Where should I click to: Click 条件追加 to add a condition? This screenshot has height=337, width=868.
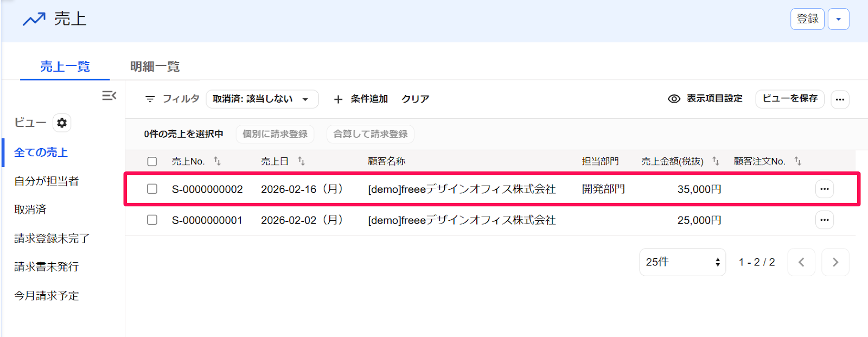pos(369,99)
